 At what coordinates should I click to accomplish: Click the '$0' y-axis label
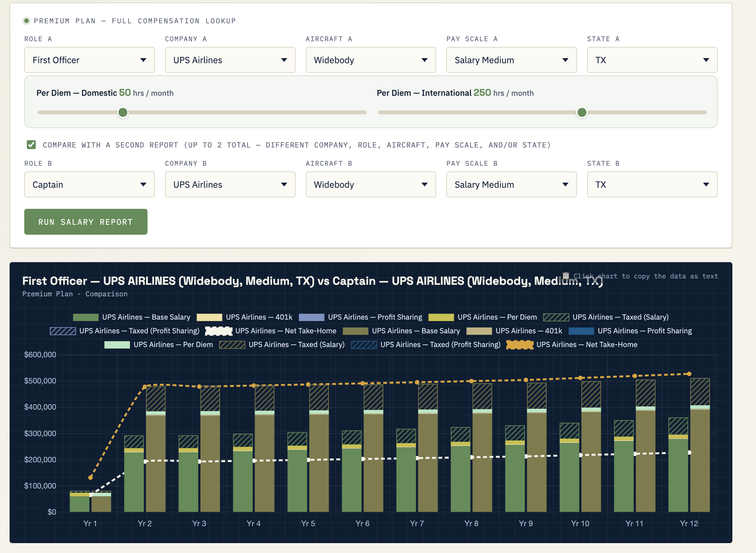pyautogui.click(x=52, y=512)
